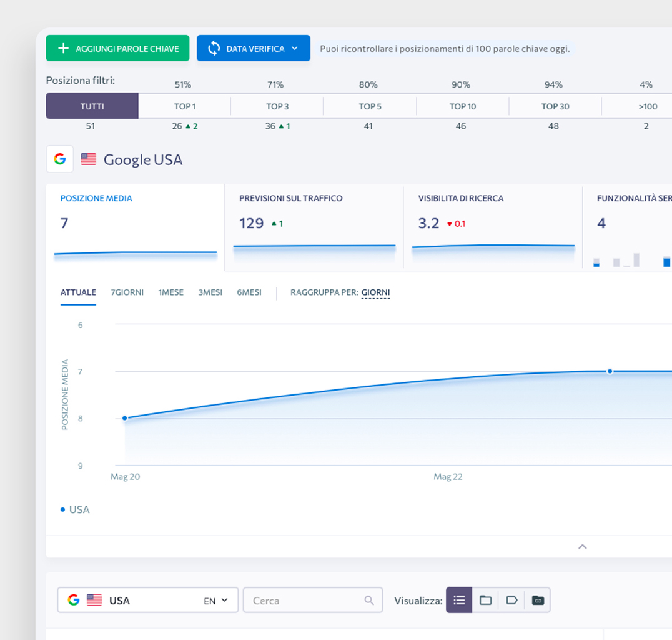Select the TOP 3 filter button
Viewport: 672px width, 640px height.
pyautogui.click(x=277, y=106)
